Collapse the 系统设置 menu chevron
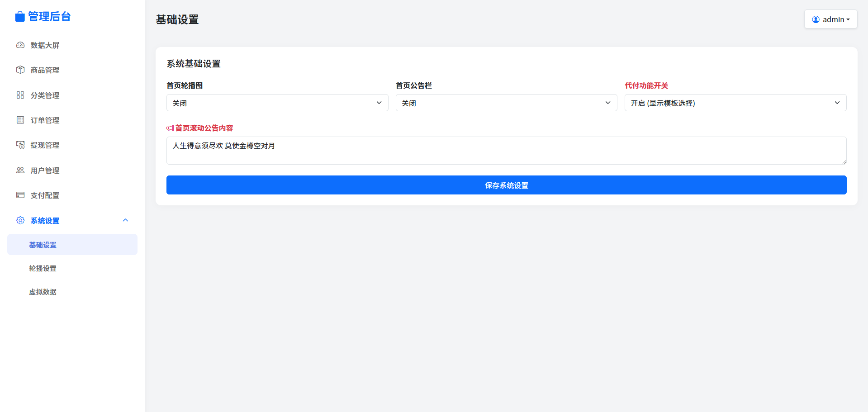Image resolution: width=868 pixels, height=412 pixels. [126, 220]
